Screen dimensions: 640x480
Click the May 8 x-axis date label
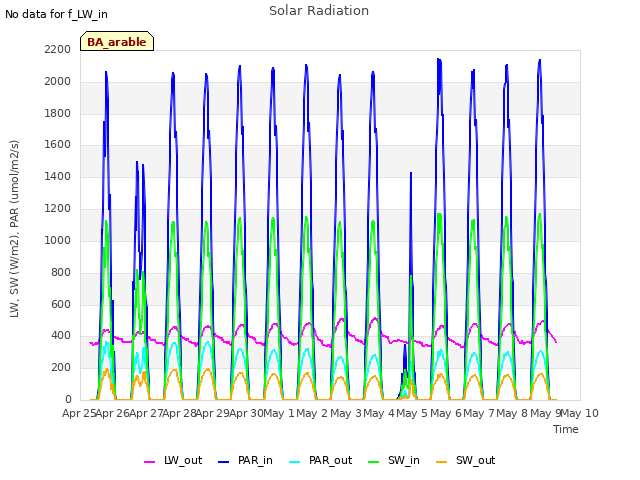pos(512,413)
